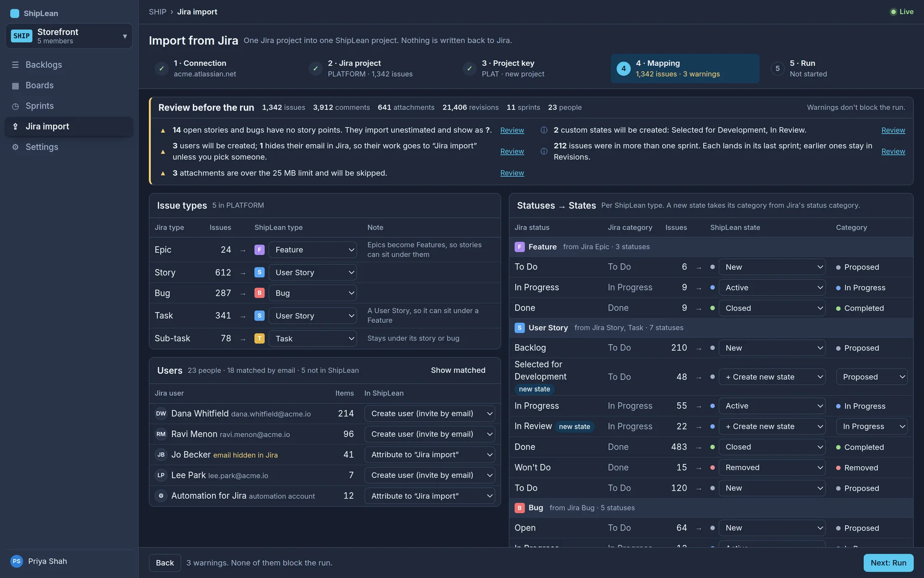Screen dimensions: 924x578
Task: Click the Sprints clock icon
Action: pyautogui.click(x=15, y=106)
